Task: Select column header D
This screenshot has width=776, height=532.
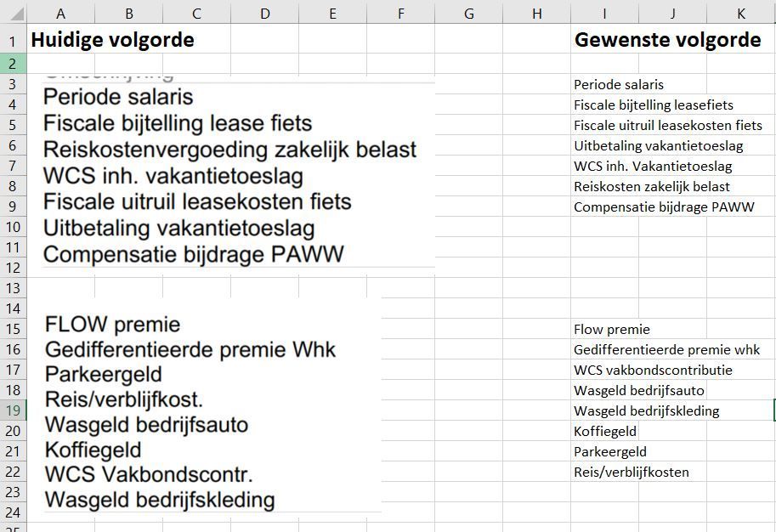Action: [264, 14]
